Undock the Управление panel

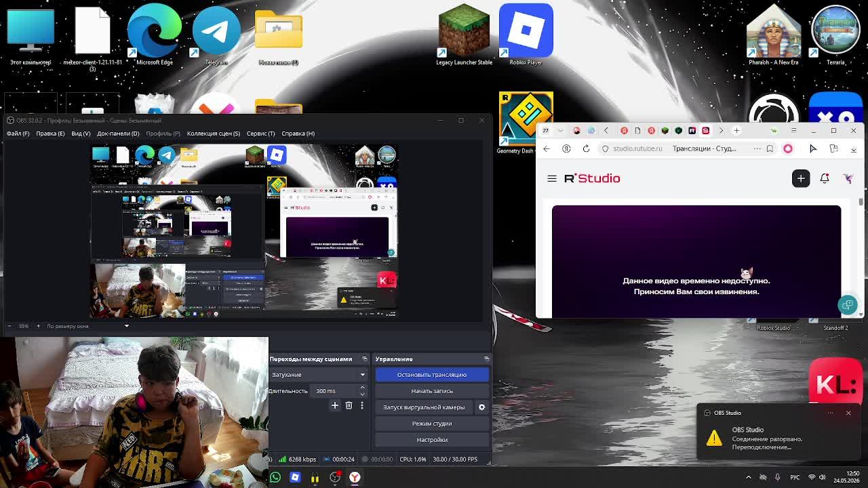click(x=486, y=359)
